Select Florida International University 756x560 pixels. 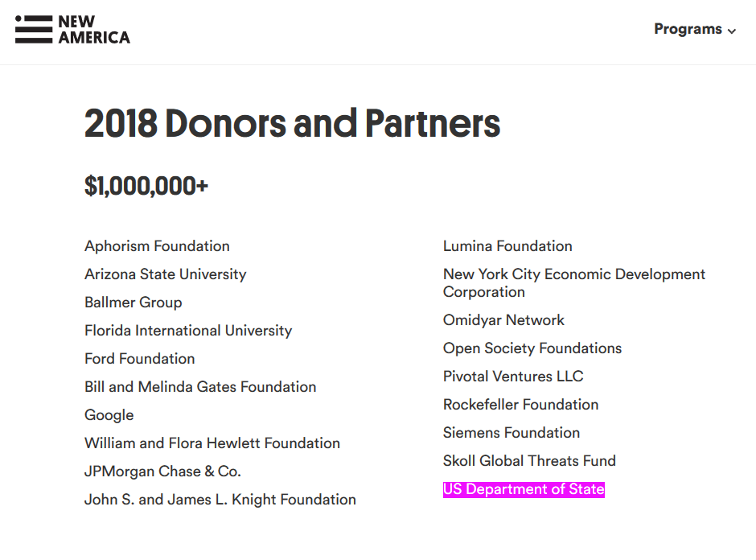coord(188,331)
